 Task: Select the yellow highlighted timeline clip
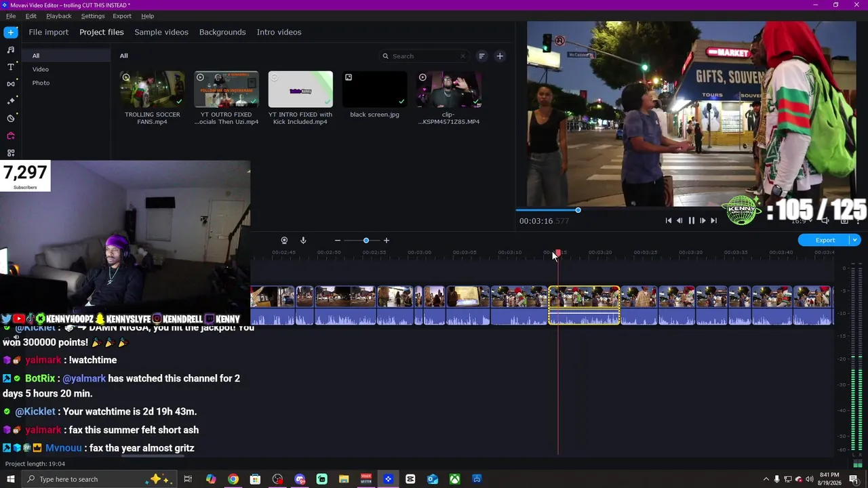coord(584,305)
